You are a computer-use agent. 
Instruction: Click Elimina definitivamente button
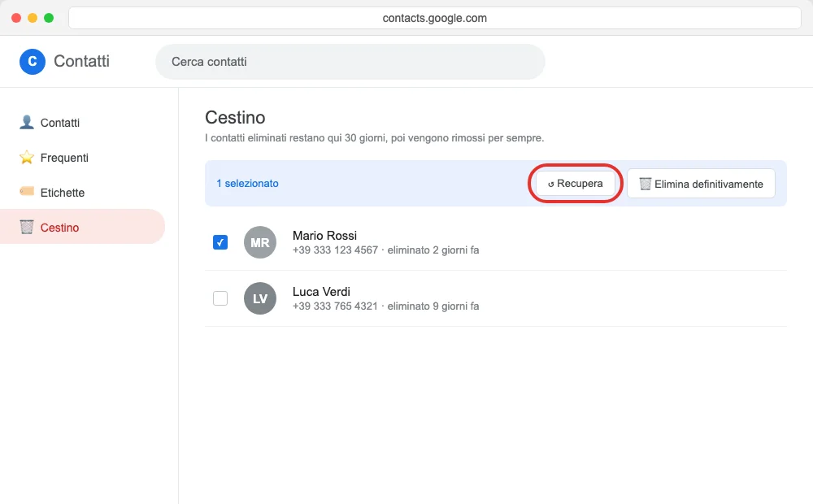click(x=701, y=184)
